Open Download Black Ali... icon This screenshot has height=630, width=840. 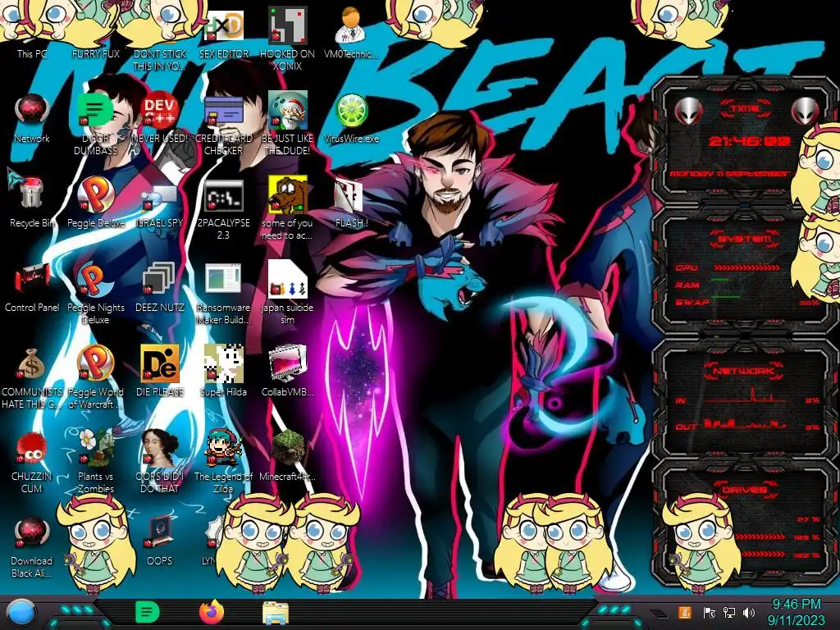(32, 533)
